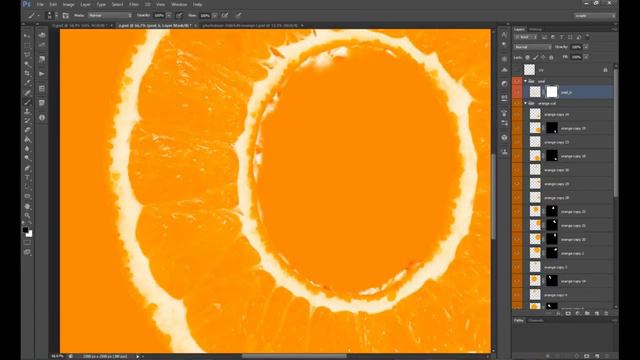Open the Info panel icon
This screenshot has width=640, height=360.
coord(42,118)
